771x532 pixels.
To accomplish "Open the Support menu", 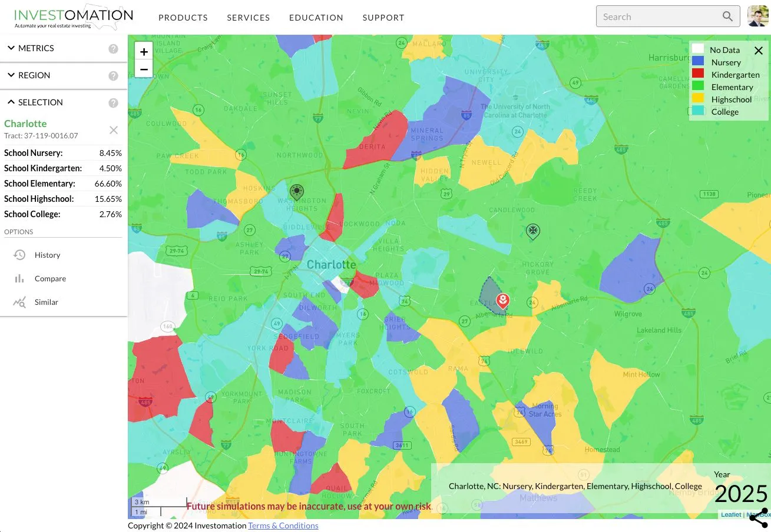I will 383,18.
